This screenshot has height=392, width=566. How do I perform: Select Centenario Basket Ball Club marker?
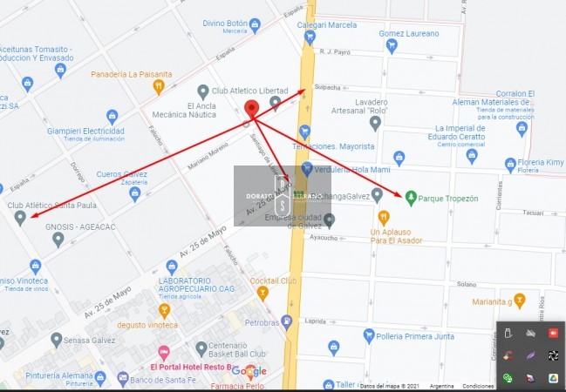[x=201, y=349]
